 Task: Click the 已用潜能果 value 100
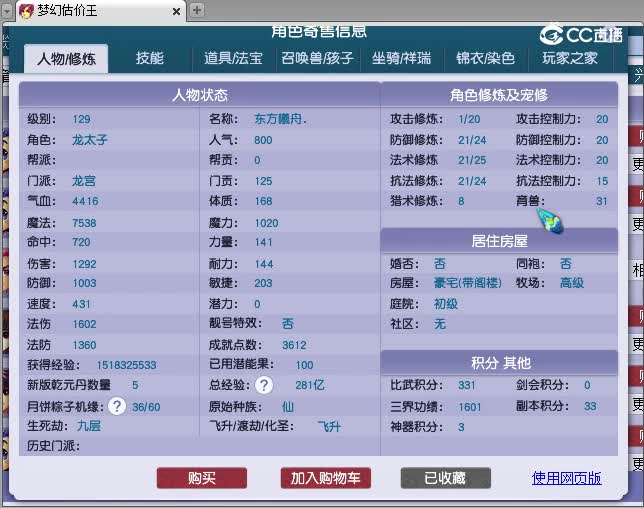(304, 365)
